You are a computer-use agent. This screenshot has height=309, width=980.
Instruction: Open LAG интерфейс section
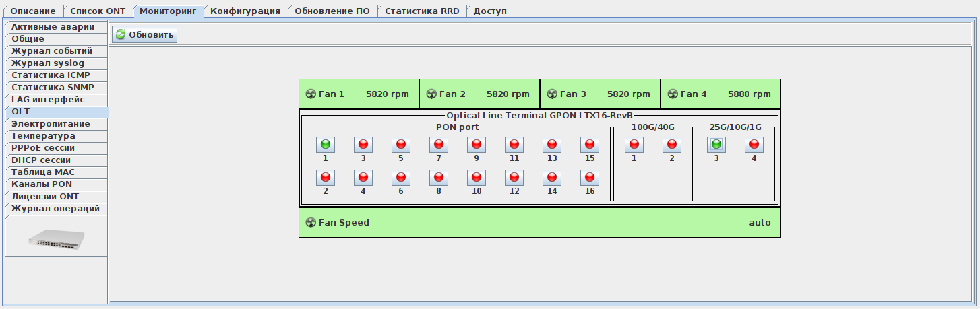56,100
